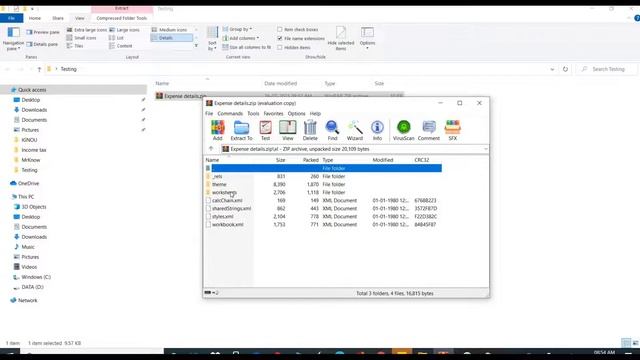Choose Content layout option
The image size is (640, 360).
[120, 46]
